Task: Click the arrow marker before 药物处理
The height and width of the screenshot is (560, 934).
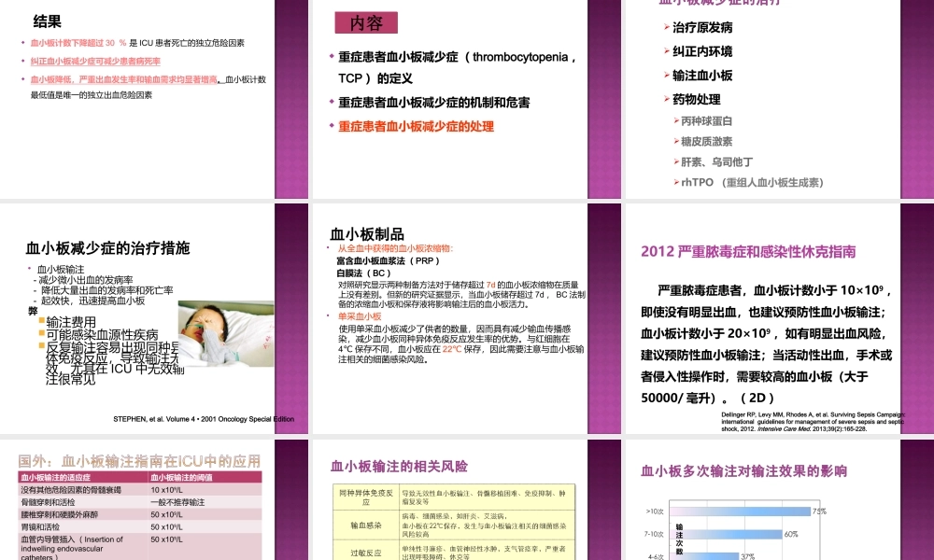Action: (666, 98)
